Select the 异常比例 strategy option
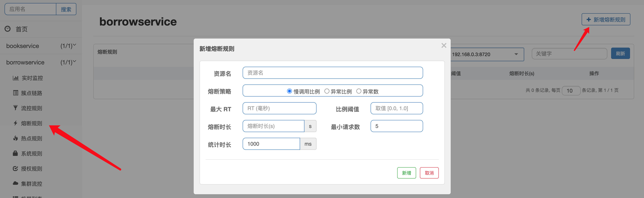The width and height of the screenshot is (644, 198). click(x=327, y=91)
